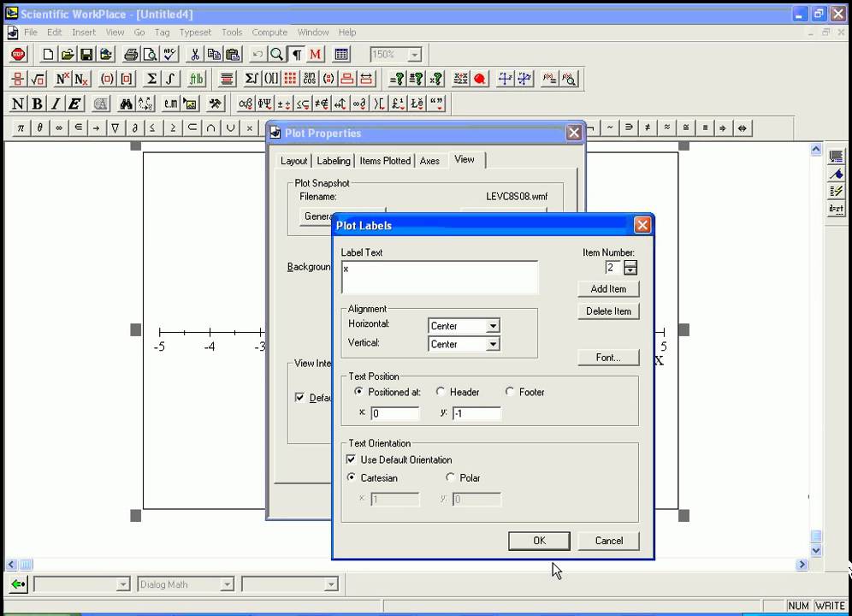The width and height of the screenshot is (852, 616).
Task: Open Vertical alignment dropdown
Action: [x=492, y=344]
